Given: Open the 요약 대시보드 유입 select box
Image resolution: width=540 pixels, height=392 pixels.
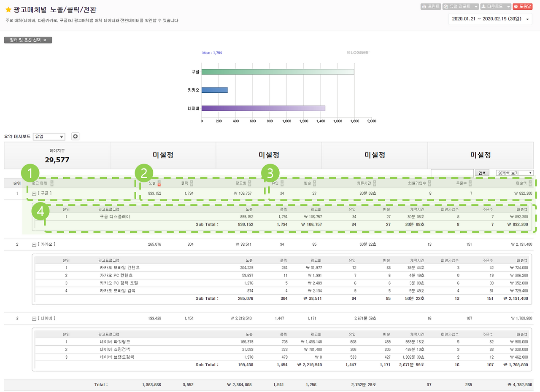Looking at the screenshot, I should tap(49, 137).
